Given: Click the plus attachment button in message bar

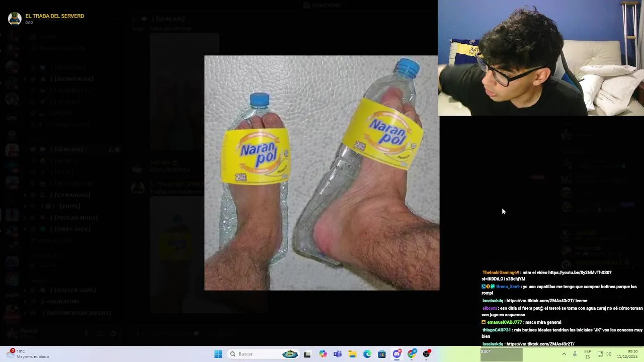Looking at the screenshot, I should point(138,333).
